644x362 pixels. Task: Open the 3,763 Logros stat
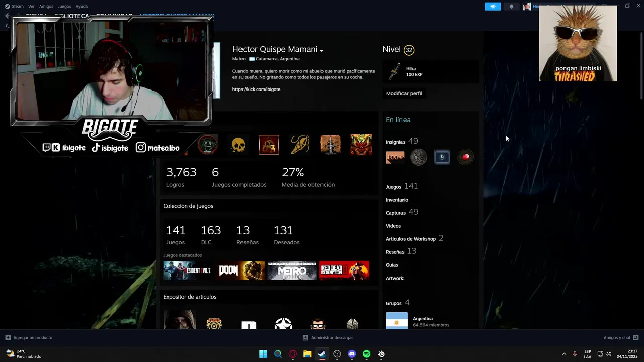(181, 177)
